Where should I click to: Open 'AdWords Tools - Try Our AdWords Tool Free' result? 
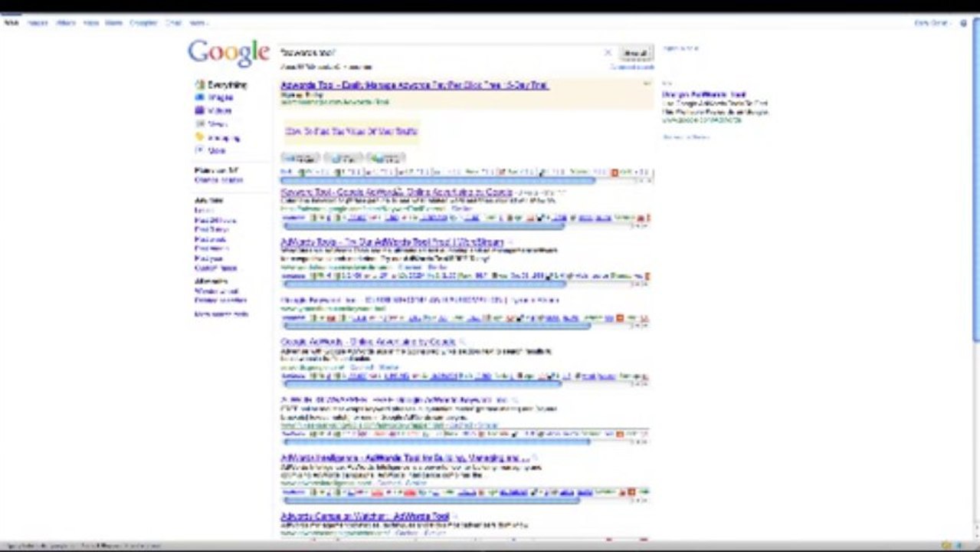[392, 242]
